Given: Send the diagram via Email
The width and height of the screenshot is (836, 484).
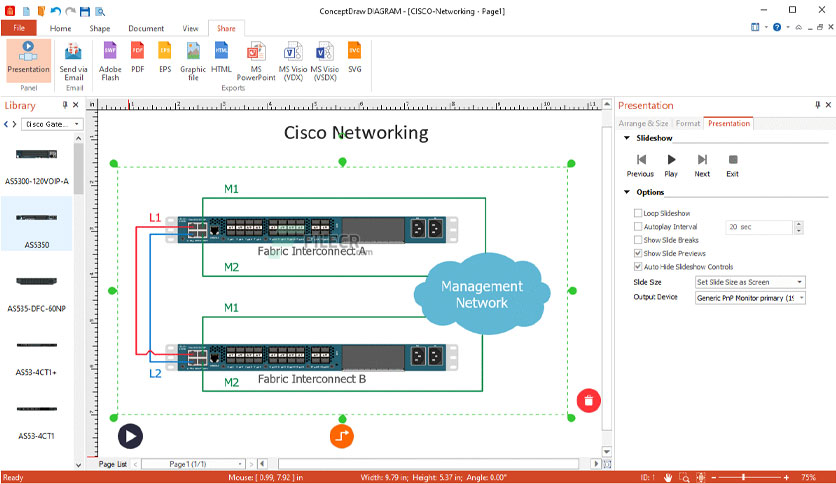Looking at the screenshot, I should point(74,61).
